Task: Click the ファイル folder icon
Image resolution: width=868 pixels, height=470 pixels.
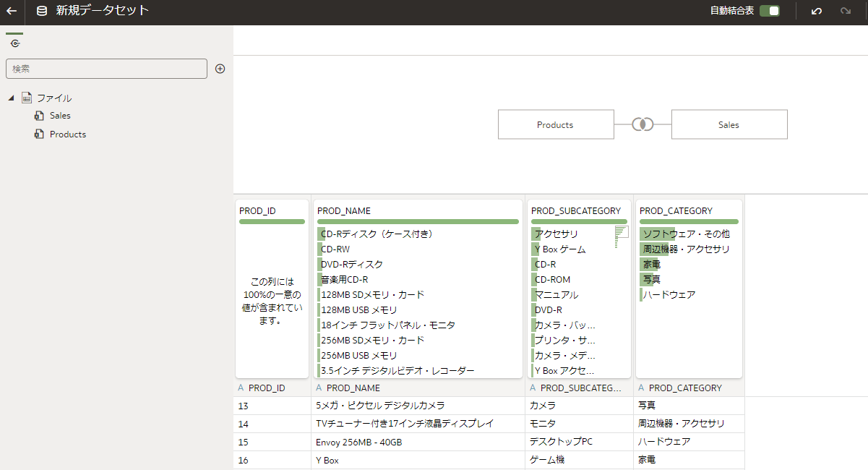Action: (x=27, y=98)
